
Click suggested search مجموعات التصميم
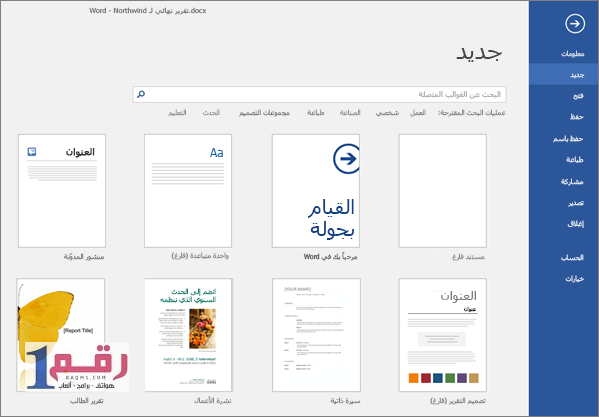(x=264, y=113)
